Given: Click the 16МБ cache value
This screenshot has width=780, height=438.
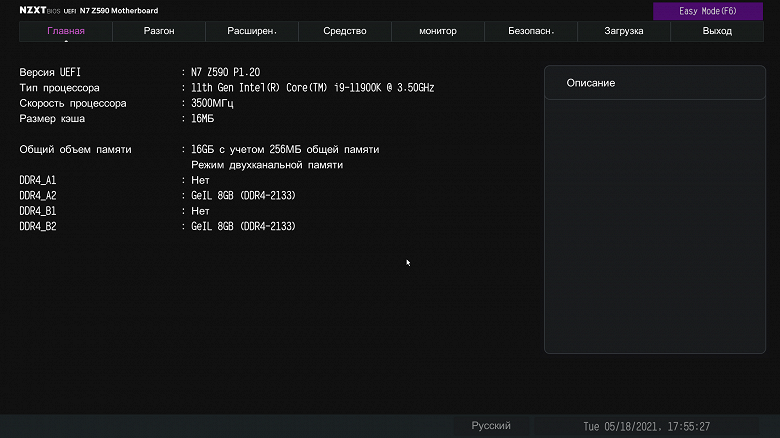Looking at the screenshot, I should tap(202, 118).
